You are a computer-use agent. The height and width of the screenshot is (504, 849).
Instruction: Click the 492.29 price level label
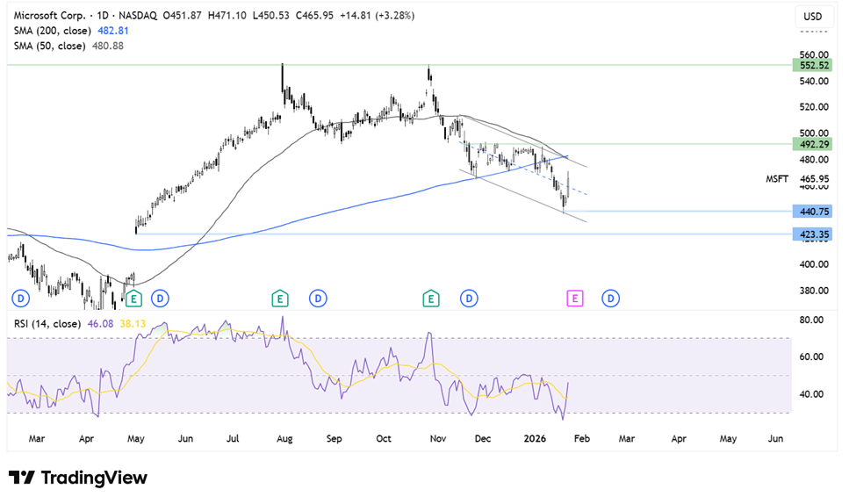coord(811,144)
